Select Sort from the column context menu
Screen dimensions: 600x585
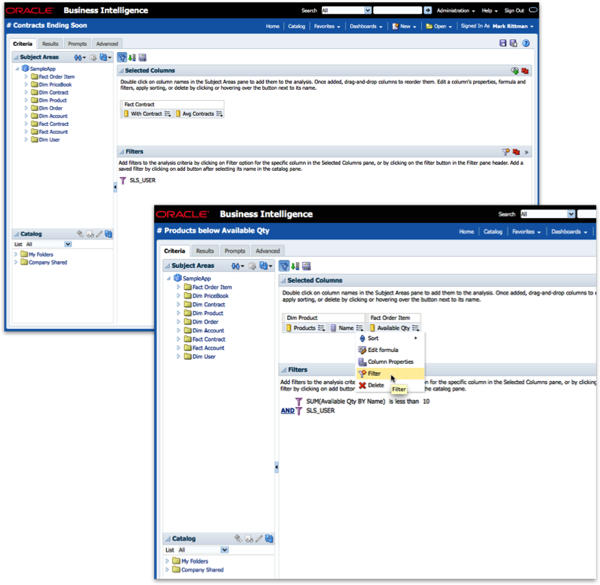390,338
